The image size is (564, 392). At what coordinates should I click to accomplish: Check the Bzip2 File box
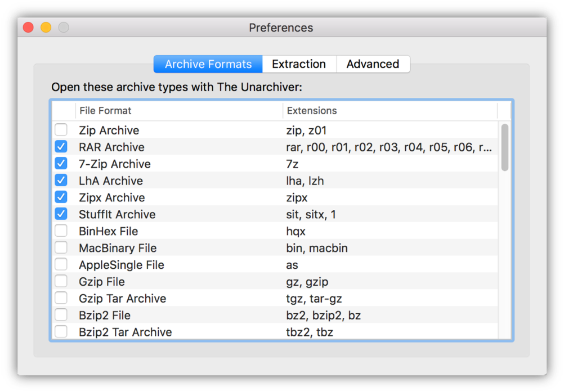61,315
